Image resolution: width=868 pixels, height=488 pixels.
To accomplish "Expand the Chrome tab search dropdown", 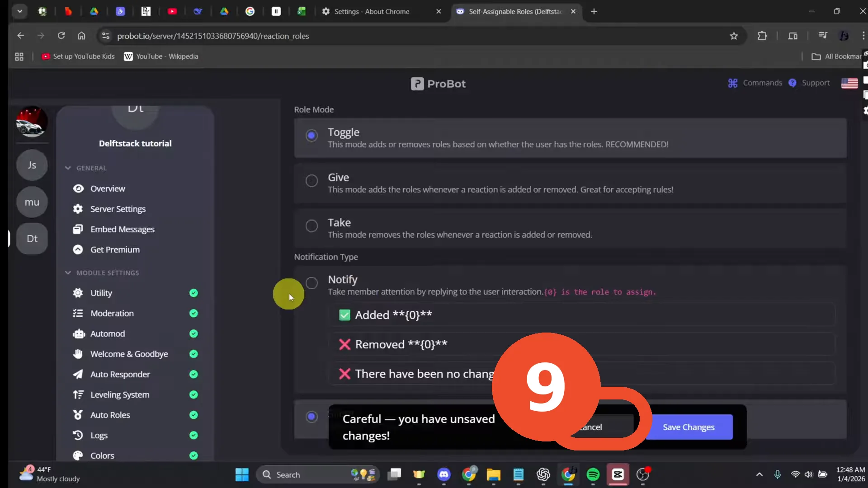I will pos(19,11).
